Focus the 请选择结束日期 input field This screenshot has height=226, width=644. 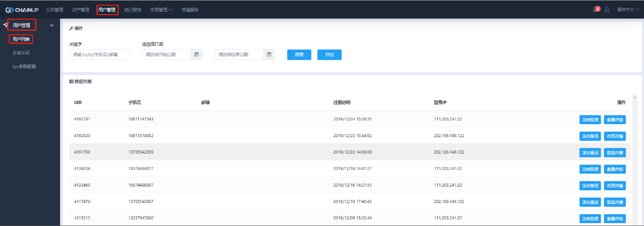239,54
